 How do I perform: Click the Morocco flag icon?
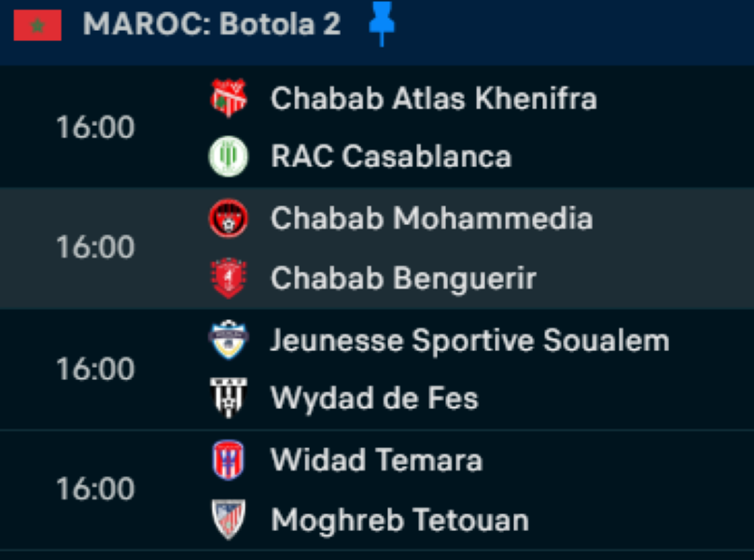click(x=37, y=25)
